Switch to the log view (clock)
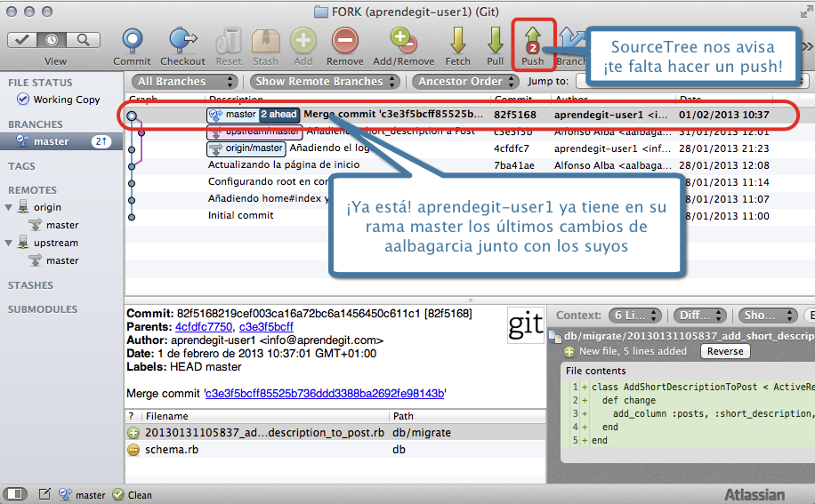The width and height of the screenshot is (815, 504). click(x=52, y=40)
